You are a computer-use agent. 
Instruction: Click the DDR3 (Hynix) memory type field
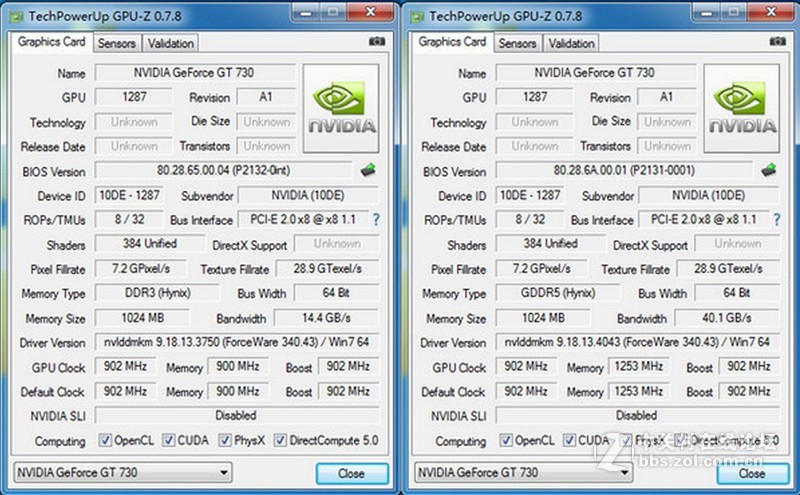pos(158,293)
